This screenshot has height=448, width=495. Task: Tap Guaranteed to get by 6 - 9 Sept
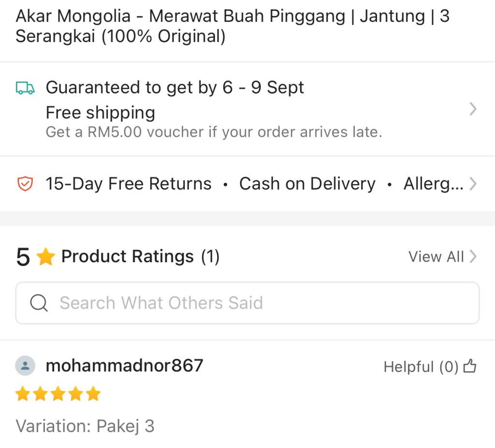[175, 88]
